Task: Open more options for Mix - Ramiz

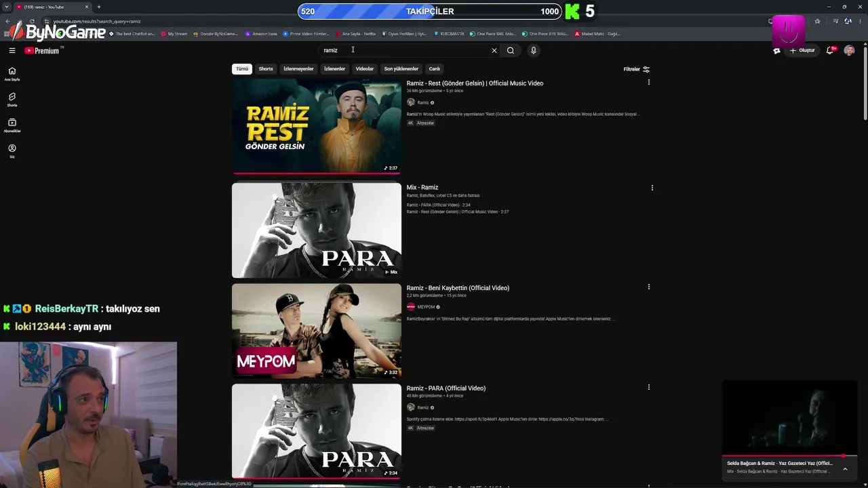Action: (x=652, y=188)
